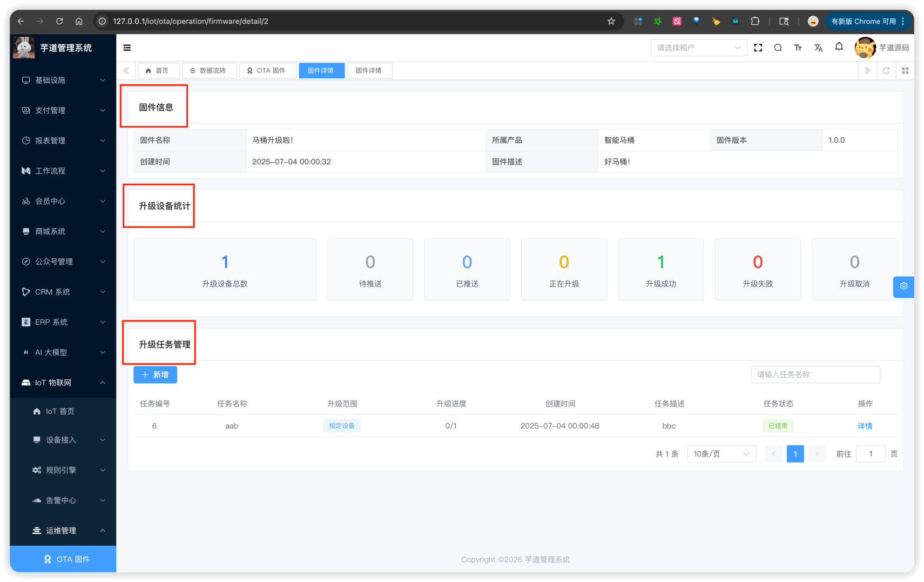The image size is (924, 582).
Task: Click the tab grid layout icon
Action: 905,71
